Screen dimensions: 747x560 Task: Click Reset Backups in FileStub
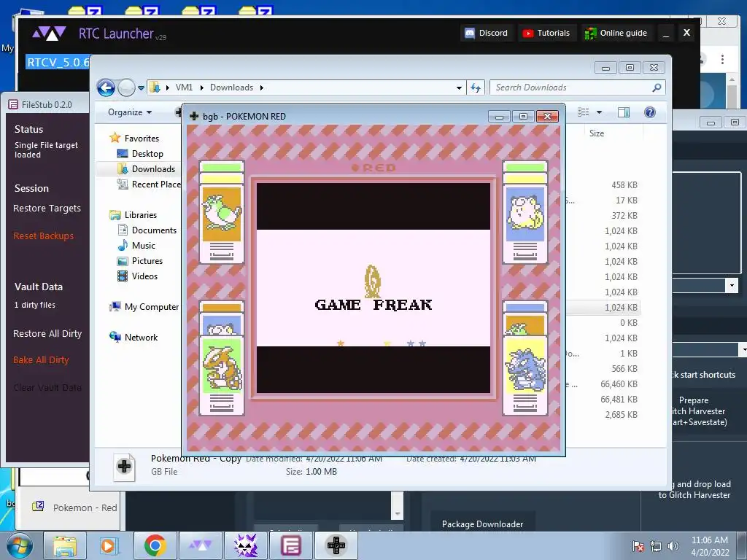pos(43,236)
